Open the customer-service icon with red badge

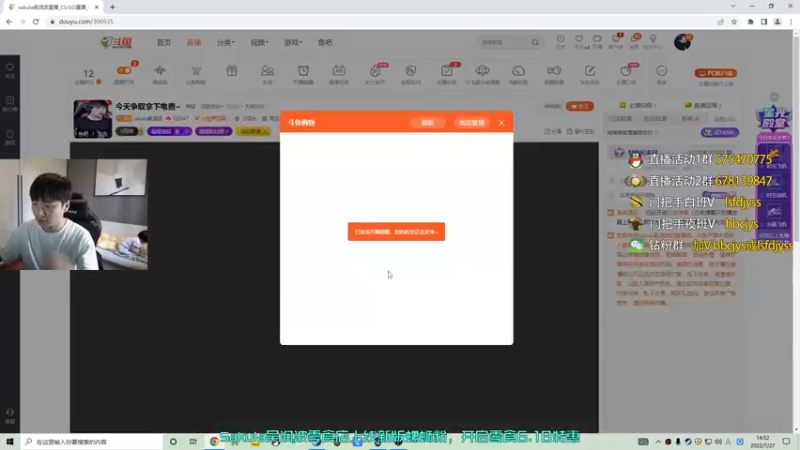(616, 41)
